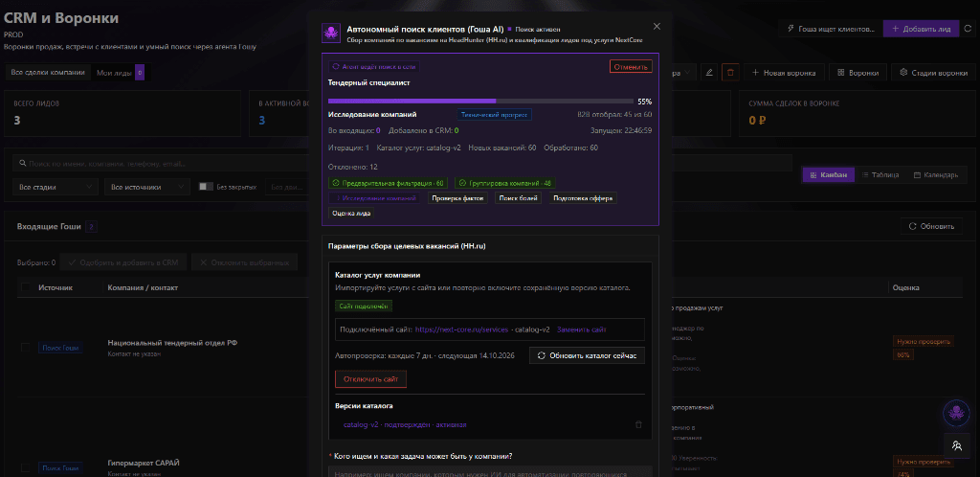Click Обновить in Входящие Гоши panel

click(931, 226)
